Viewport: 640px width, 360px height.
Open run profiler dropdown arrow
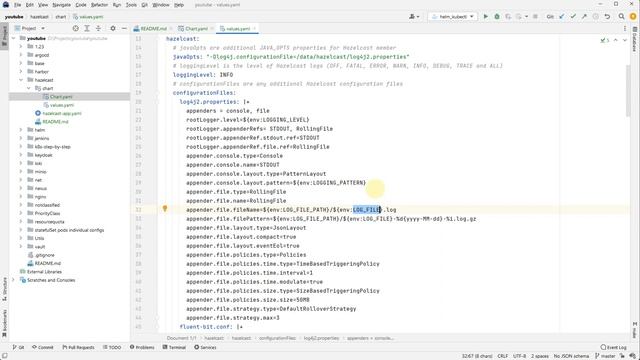(x=526, y=17)
